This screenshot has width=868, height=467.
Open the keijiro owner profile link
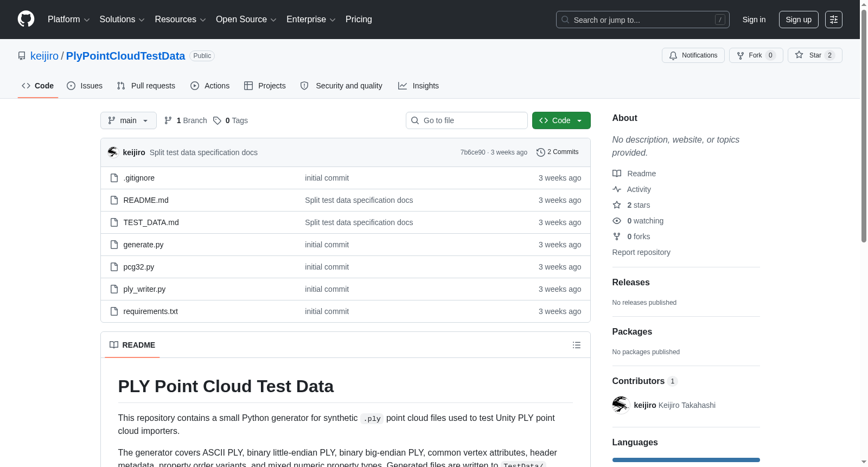[x=44, y=56]
